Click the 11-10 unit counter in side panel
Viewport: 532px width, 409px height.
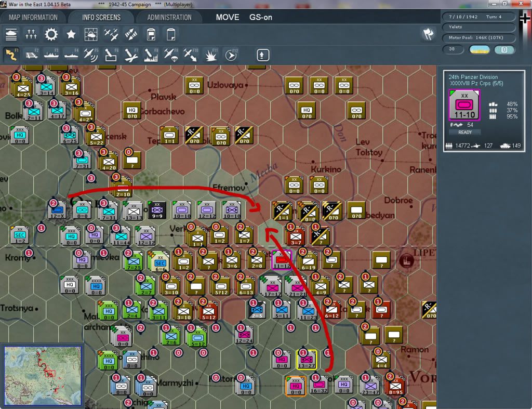point(464,105)
